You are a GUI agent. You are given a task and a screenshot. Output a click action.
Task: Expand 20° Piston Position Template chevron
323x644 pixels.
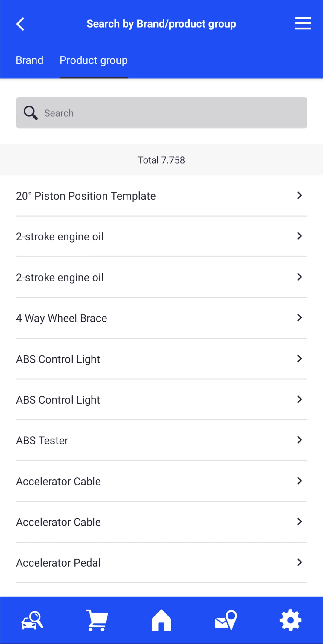[x=299, y=196]
